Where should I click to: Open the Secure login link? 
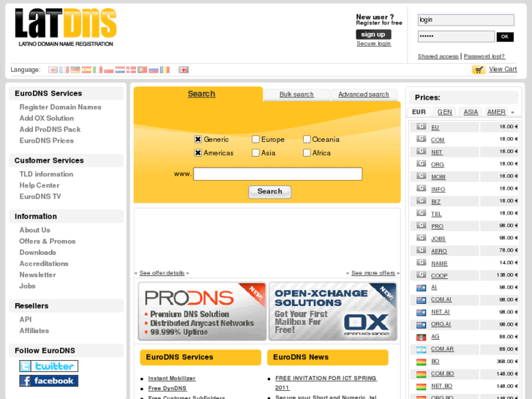click(373, 43)
